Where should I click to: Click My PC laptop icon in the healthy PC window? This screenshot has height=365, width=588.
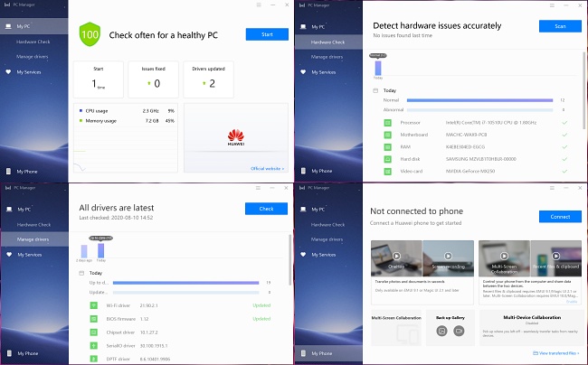click(8, 26)
